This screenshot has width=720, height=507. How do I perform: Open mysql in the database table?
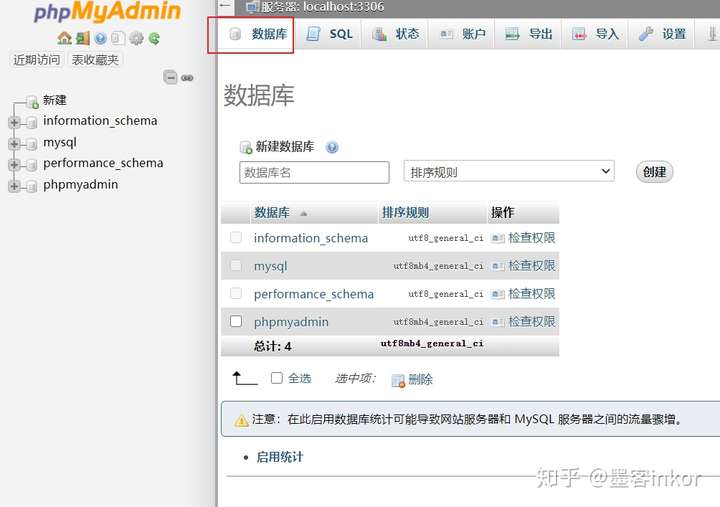[270, 266]
